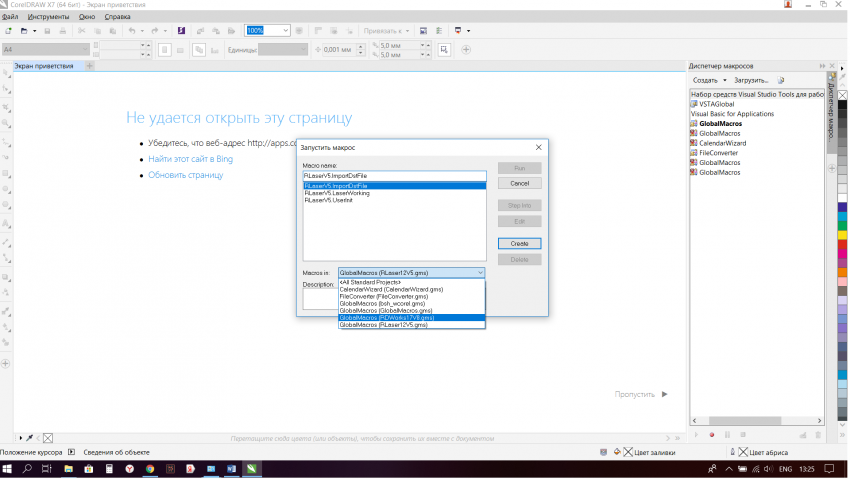Click the open folder icon in toolbar
The image size is (850, 479).
22,31
